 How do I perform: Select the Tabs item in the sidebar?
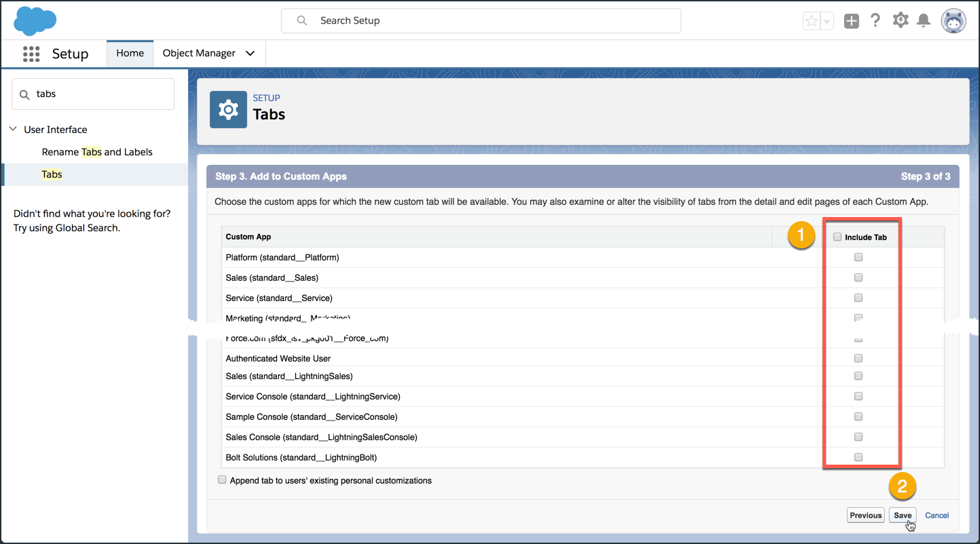pos(95,174)
